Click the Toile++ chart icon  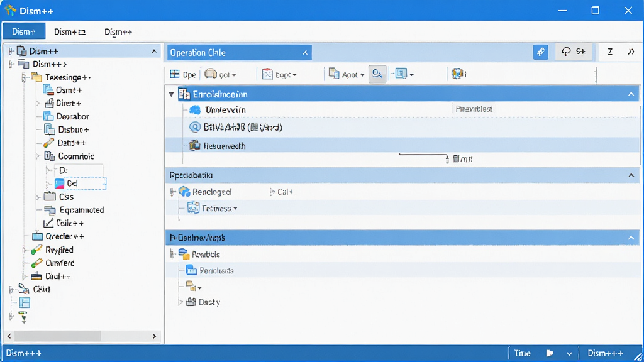[x=48, y=223]
